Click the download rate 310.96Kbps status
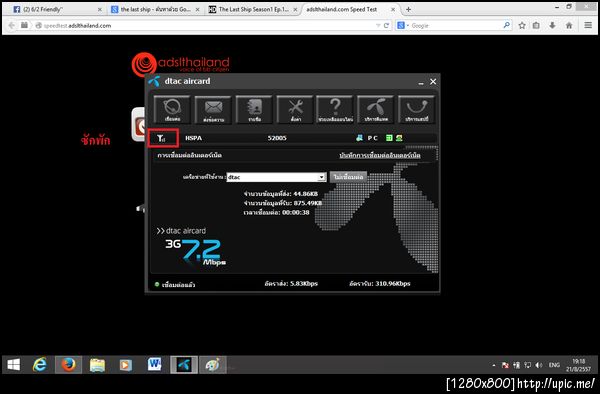 click(x=380, y=284)
